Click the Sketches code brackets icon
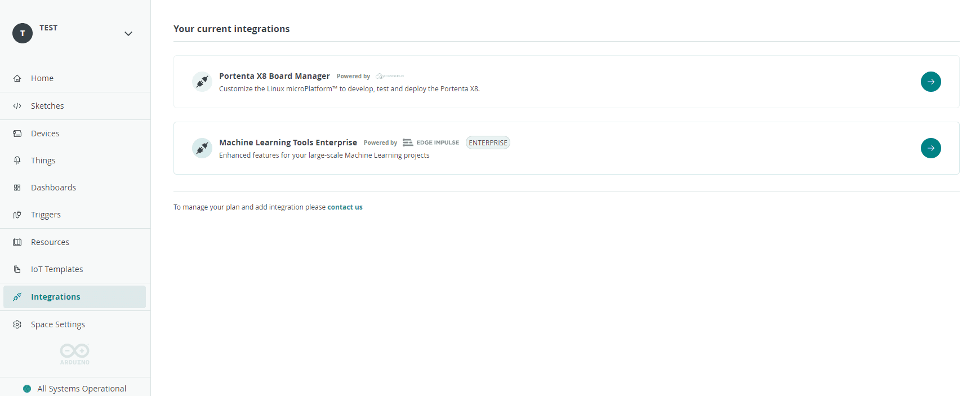The height and width of the screenshot is (396, 980). coord(17,106)
